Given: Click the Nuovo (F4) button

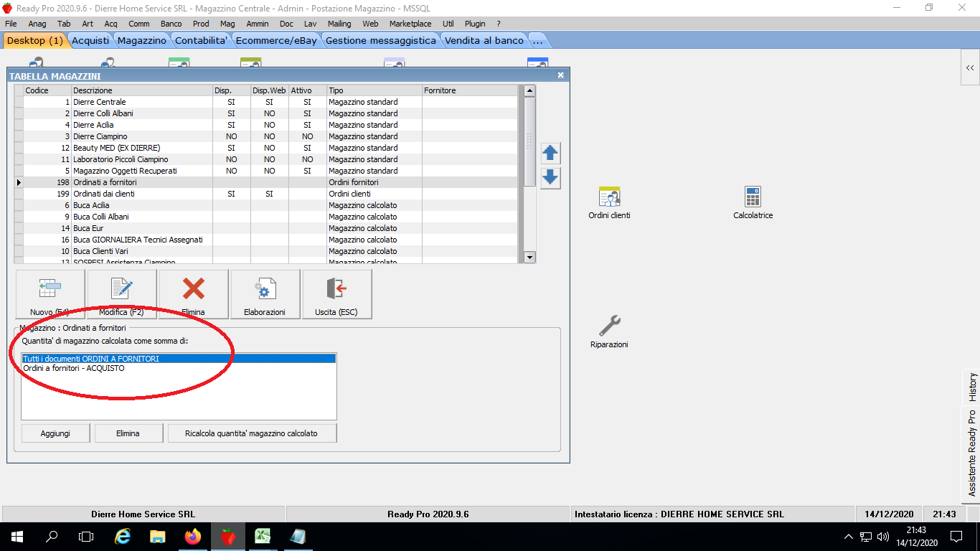Looking at the screenshot, I should [x=50, y=294].
